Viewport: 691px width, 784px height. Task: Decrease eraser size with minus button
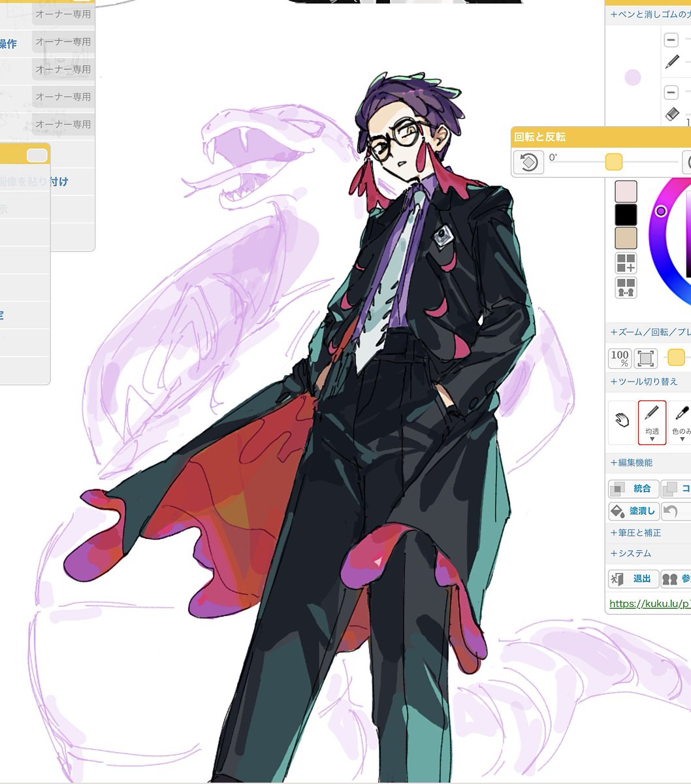click(x=671, y=91)
